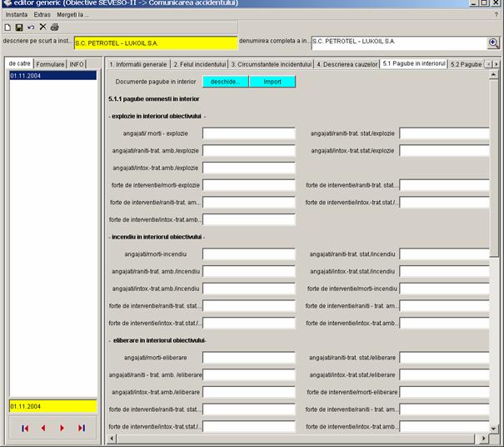
Task: Open the Instanta menu
Action: tap(17, 15)
